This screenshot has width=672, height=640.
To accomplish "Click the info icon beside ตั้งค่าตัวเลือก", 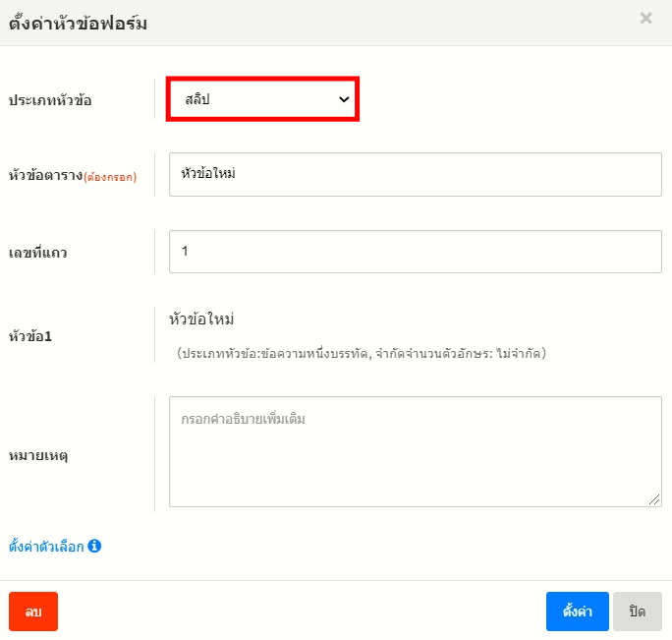I will (95, 546).
